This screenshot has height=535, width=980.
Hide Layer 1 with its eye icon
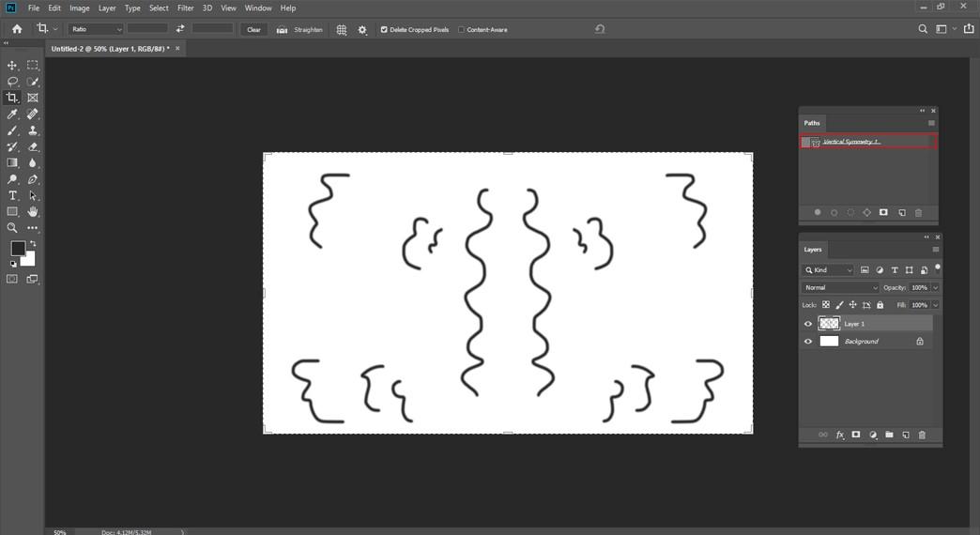(x=807, y=324)
